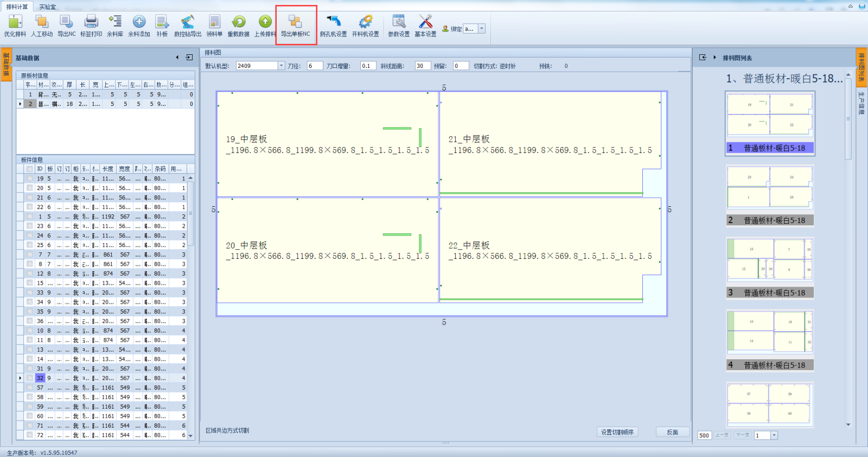Click into the 刀径 input field

point(315,66)
